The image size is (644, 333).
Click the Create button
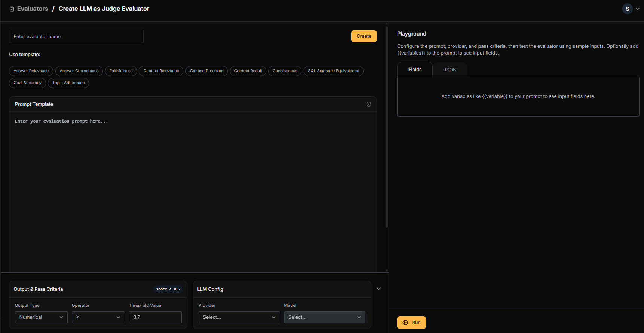364,36
